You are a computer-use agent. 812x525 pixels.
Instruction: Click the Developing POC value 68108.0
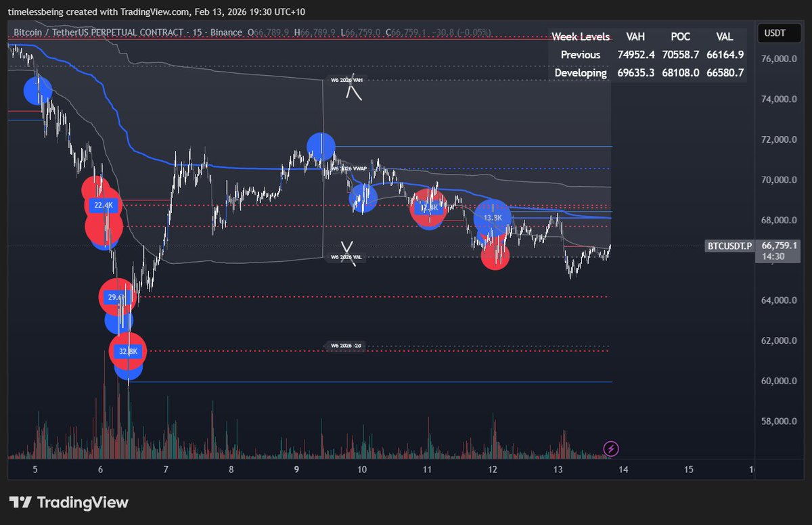point(682,73)
